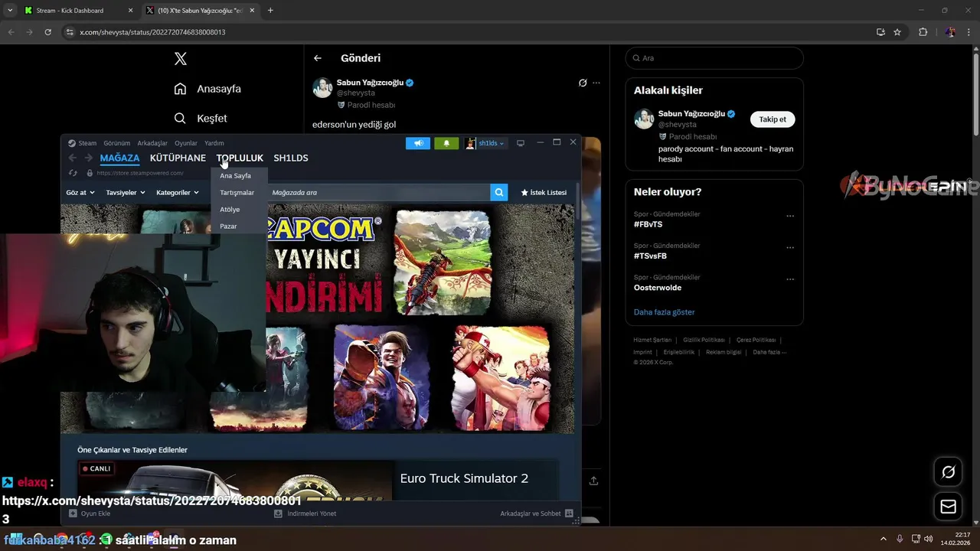Viewport: 980px width, 551px height.
Task: Open the #FBvTS trending topic
Action: tap(648, 225)
